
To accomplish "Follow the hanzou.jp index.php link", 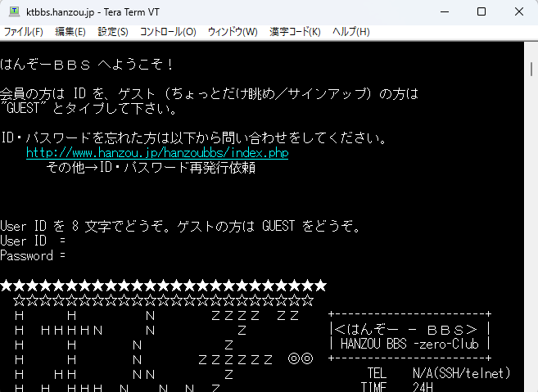I will click(156, 153).
